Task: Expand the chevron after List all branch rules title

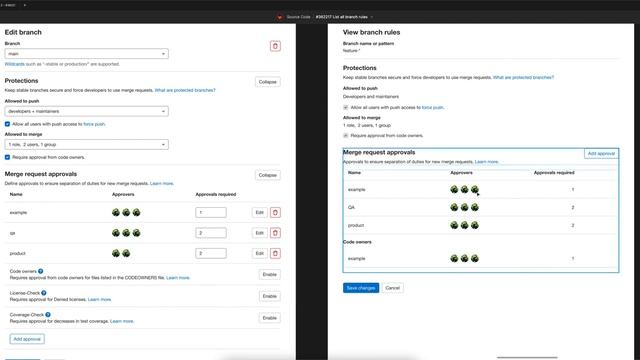Action: (x=372, y=17)
